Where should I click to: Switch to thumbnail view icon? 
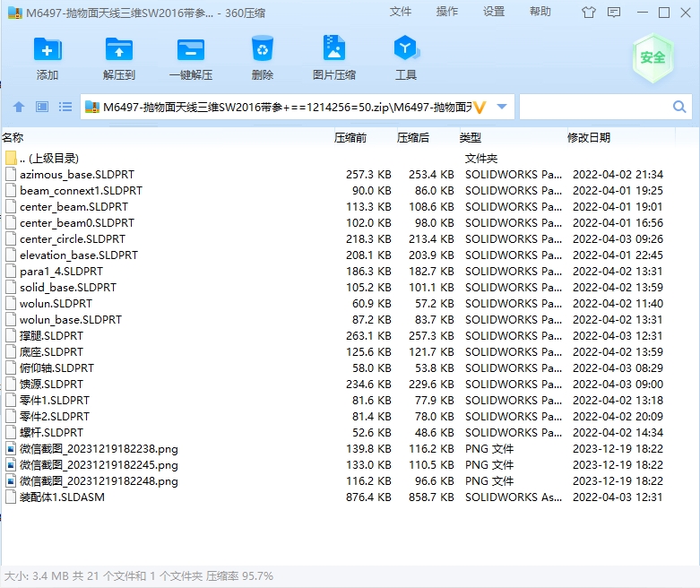pyautogui.click(x=42, y=107)
